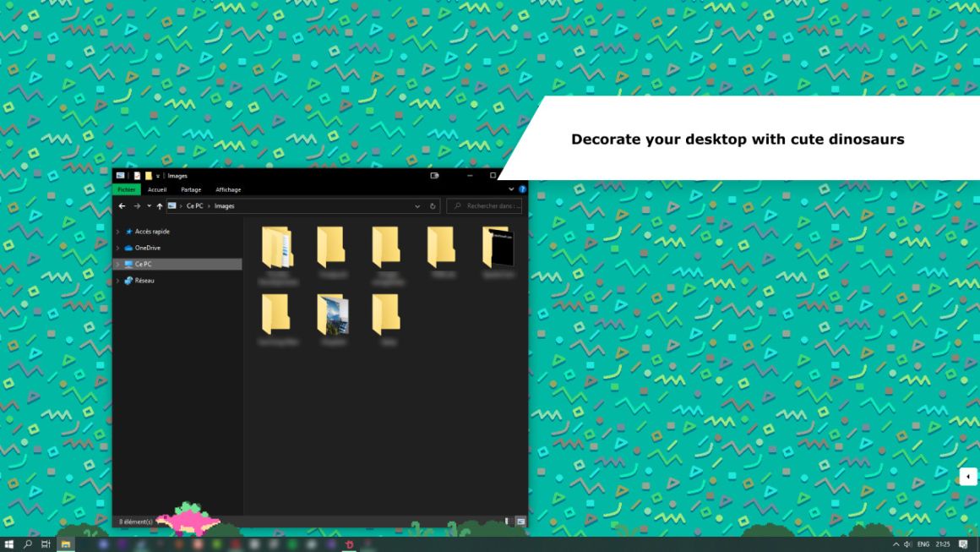Expand the OneDrive tree node

pos(117,248)
